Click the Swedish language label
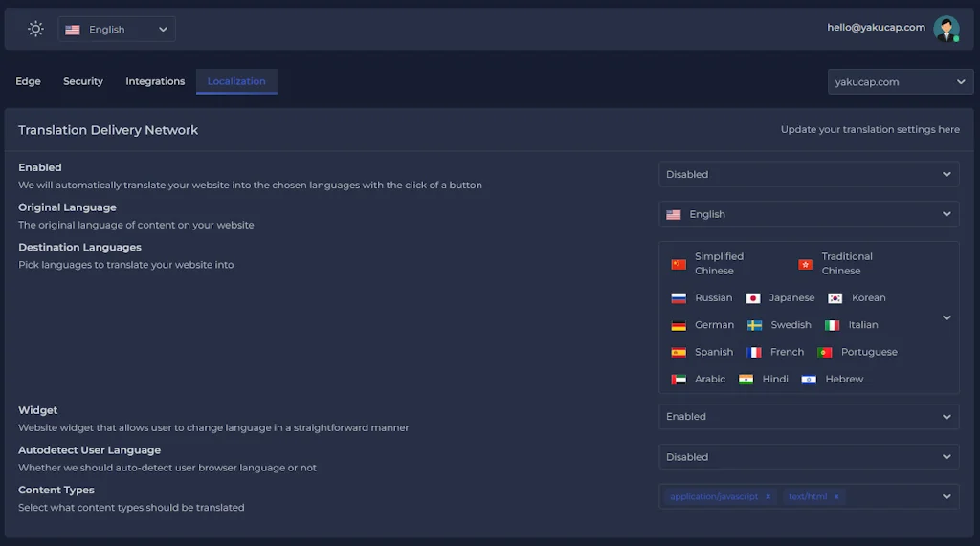The width and height of the screenshot is (980, 546). click(x=791, y=325)
